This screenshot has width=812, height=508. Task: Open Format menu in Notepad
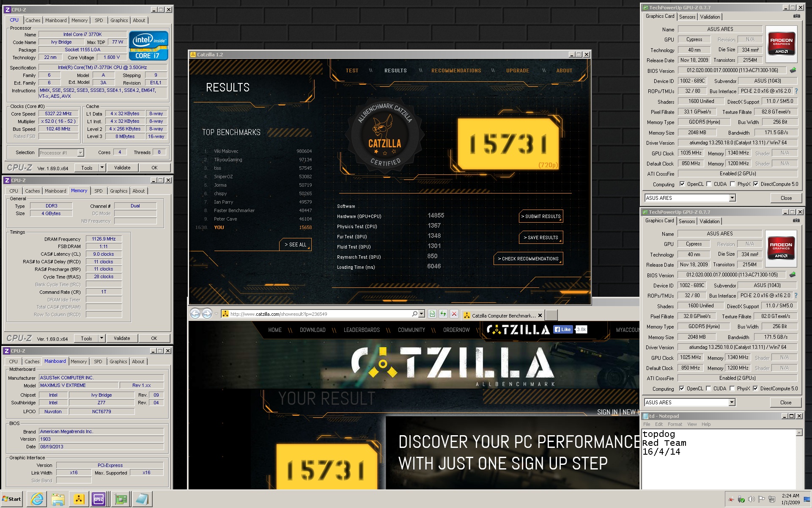point(675,424)
